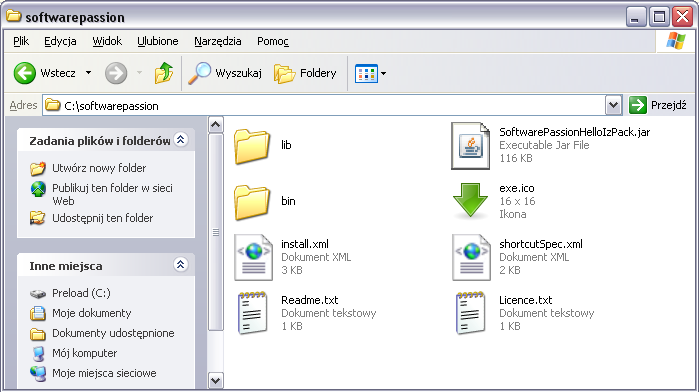Open Moje dokumenty link
This screenshot has width=699, height=392.
click(x=91, y=313)
